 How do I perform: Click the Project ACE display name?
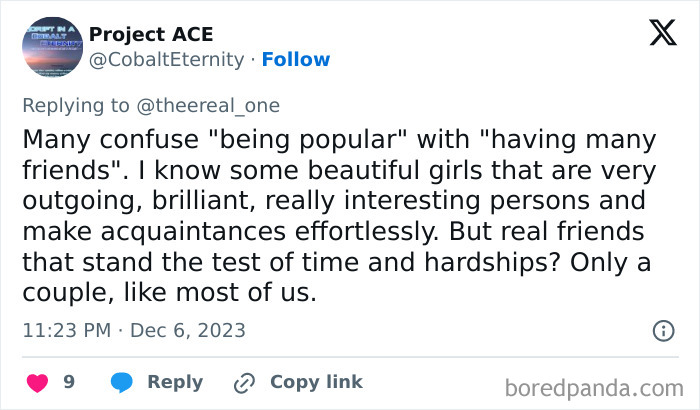(x=150, y=34)
